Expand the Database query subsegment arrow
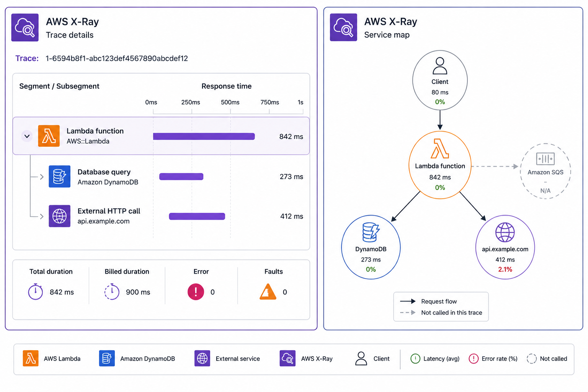The image size is (588, 392). (x=42, y=177)
